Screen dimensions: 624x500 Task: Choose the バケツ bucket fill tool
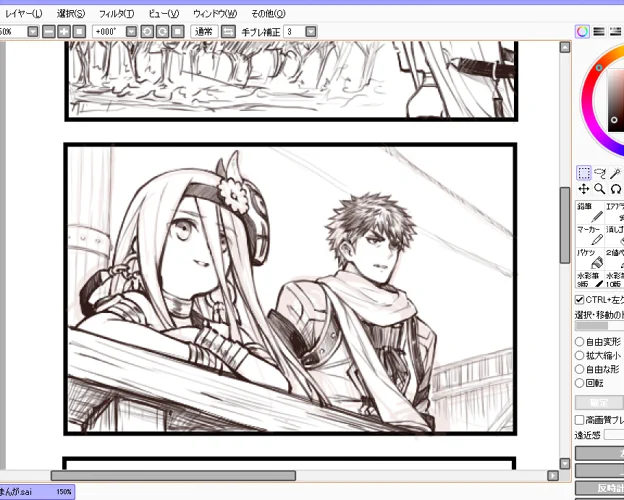tap(590, 258)
